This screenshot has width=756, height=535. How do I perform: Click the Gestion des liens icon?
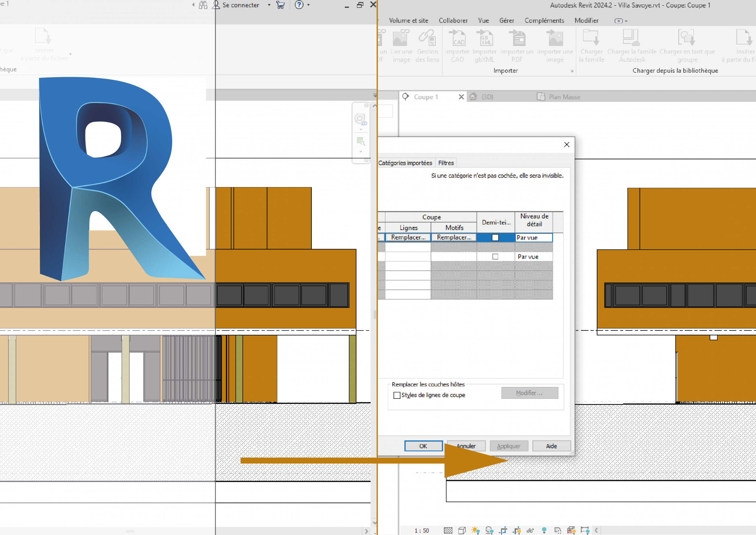427,39
